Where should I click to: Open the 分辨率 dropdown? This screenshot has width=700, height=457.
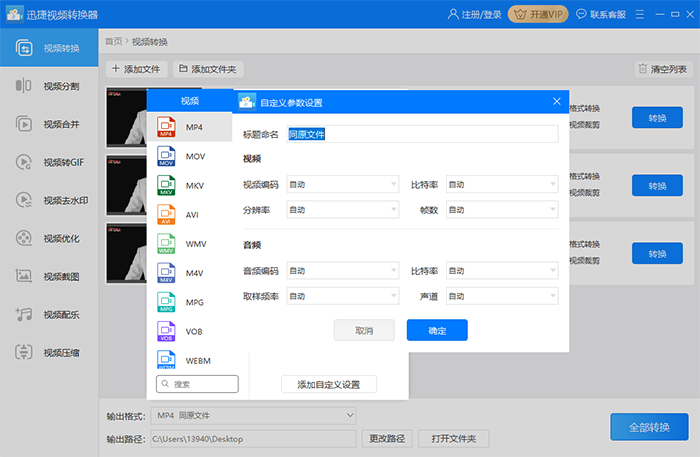(342, 210)
